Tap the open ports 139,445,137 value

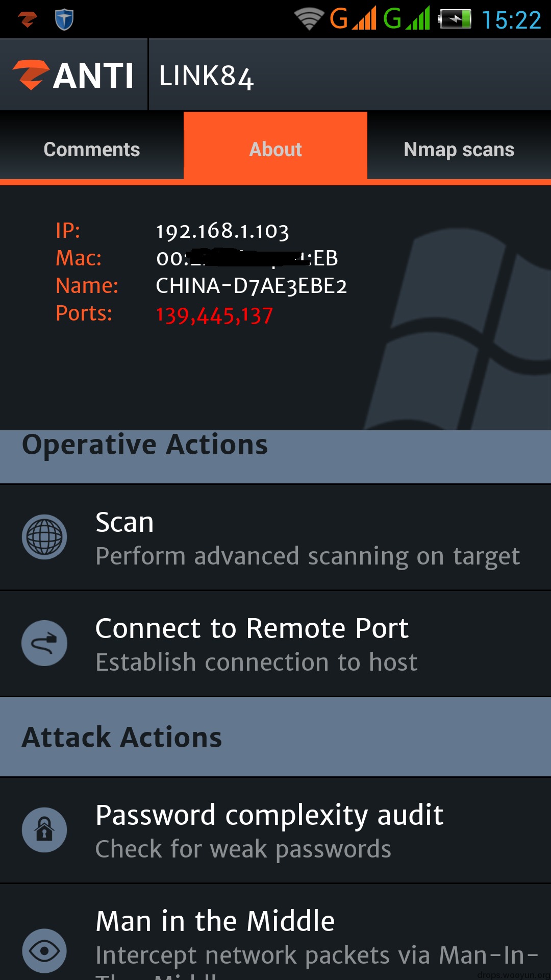pos(214,315)
